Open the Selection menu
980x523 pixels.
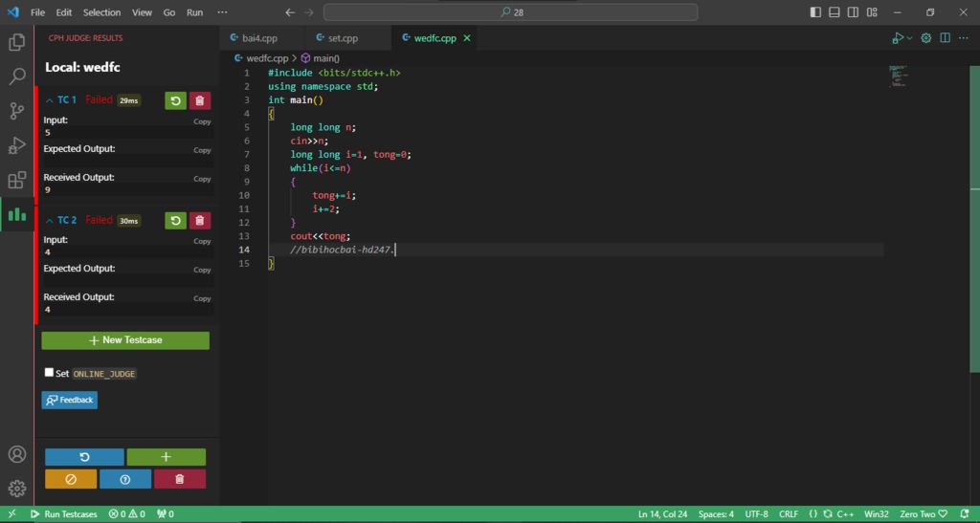pos(101,12)
